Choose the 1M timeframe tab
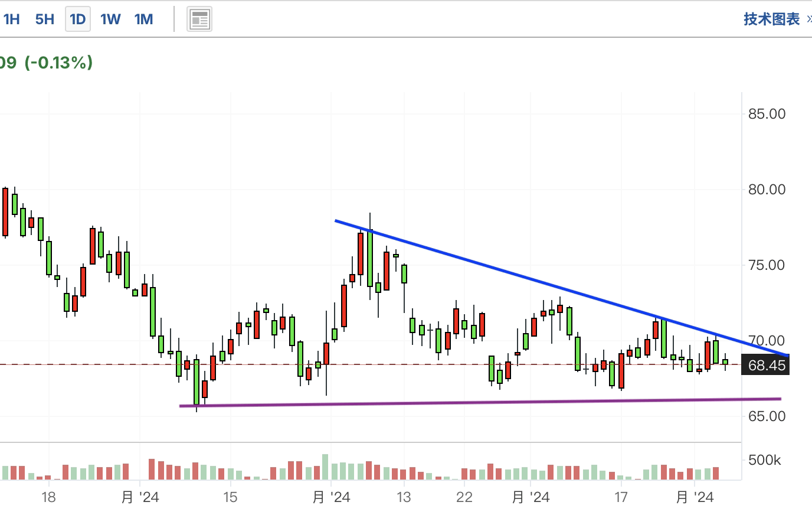Viewport: 812px width, 515px height. (x=143, y=19)
